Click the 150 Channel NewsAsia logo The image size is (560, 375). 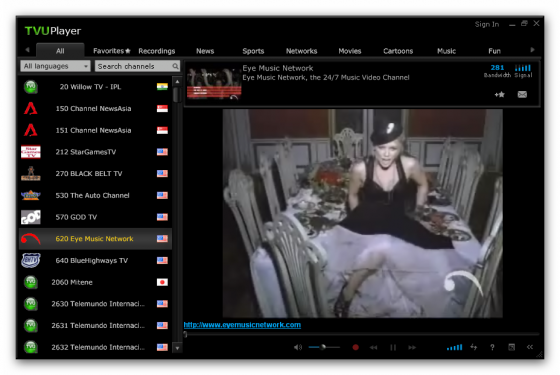point(31,109)
